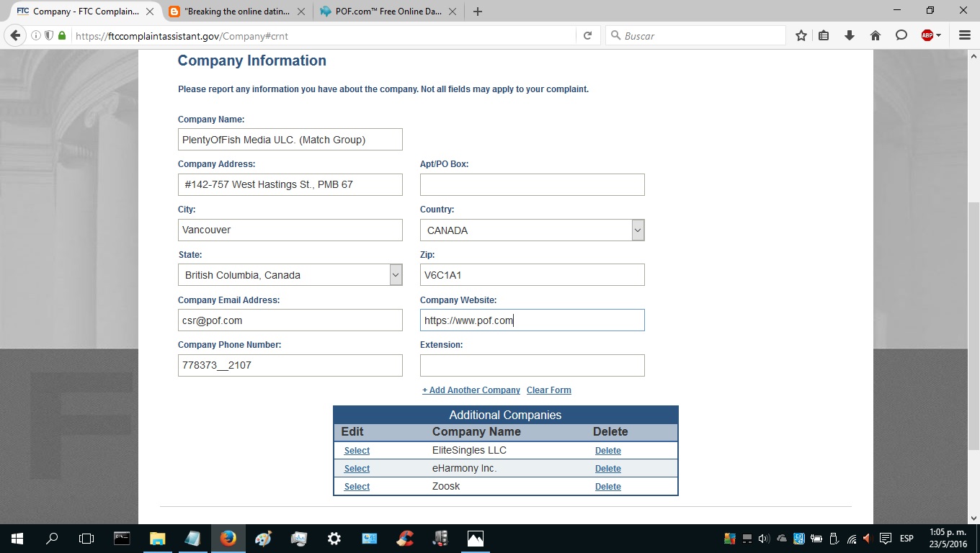Open the Wi-Fi network tray icon
The width and height of the screenshot is (980, 553).
point(852,539)
